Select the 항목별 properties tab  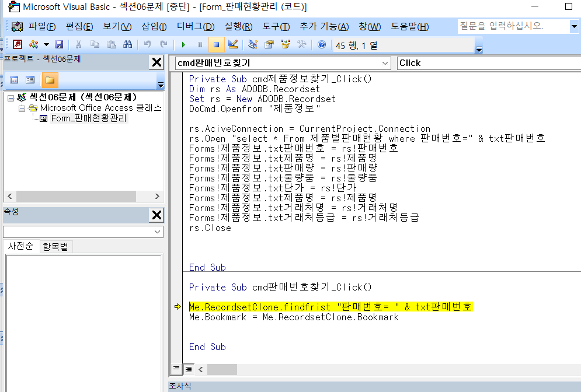[55, 247]
